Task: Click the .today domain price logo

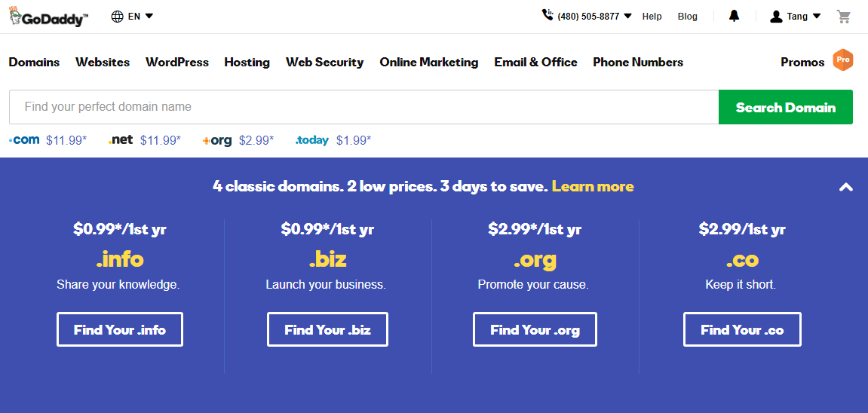Action: tap(312, 140)
